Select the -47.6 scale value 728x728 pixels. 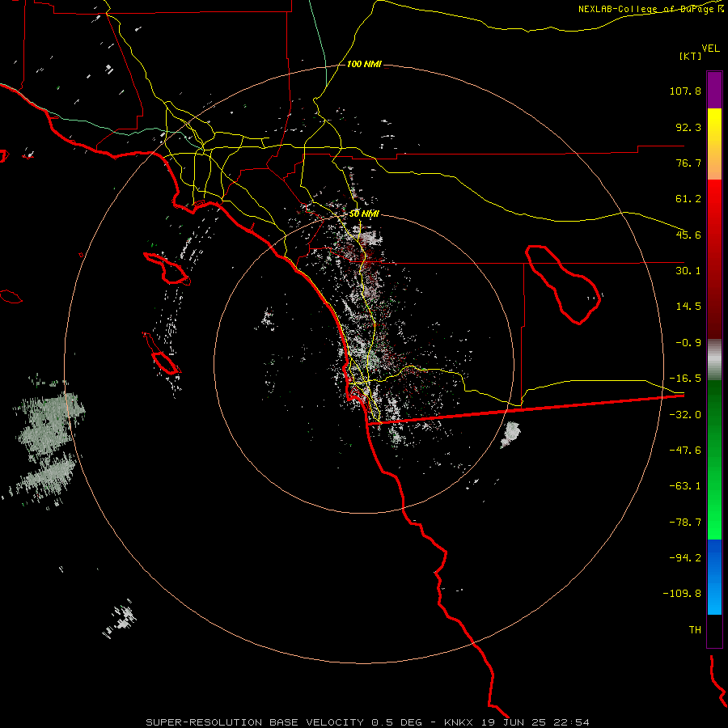point(685,451)
